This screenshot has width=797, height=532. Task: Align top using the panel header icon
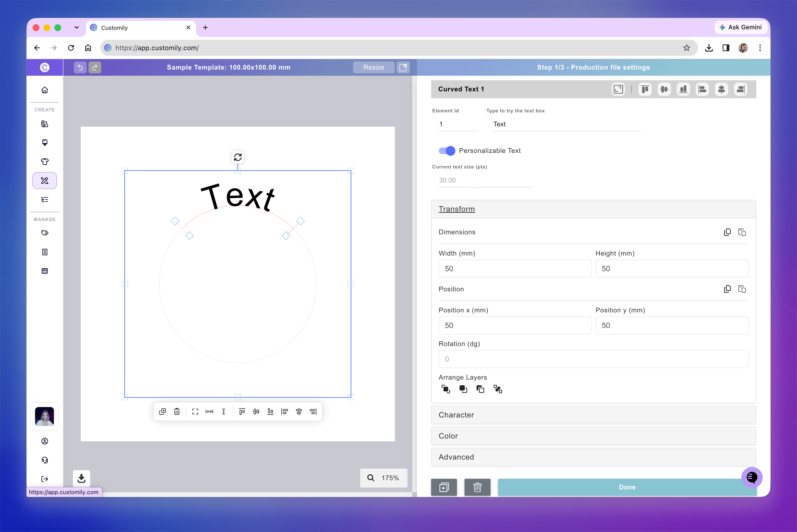(x=645, y=89)
